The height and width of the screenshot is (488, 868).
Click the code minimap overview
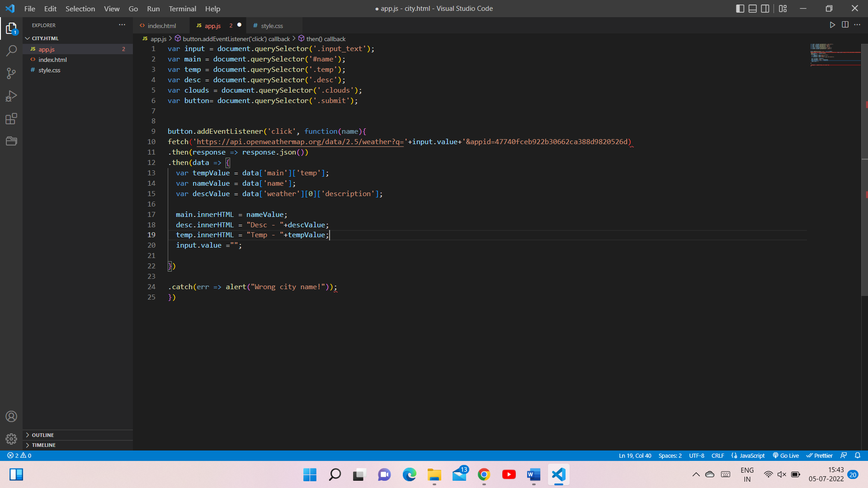tap(835, 55)
